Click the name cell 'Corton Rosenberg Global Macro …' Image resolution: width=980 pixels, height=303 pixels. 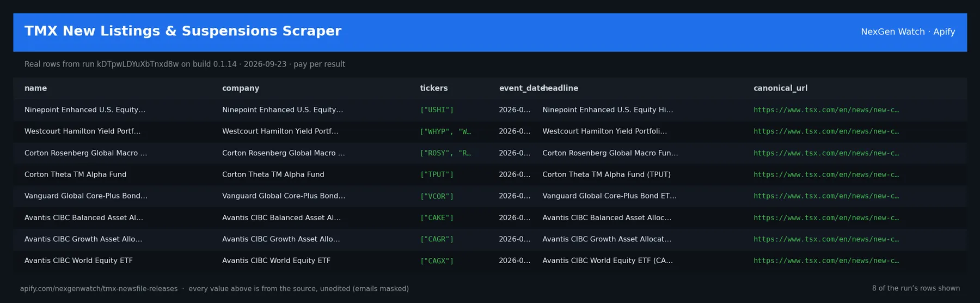[x=86, y=153]
